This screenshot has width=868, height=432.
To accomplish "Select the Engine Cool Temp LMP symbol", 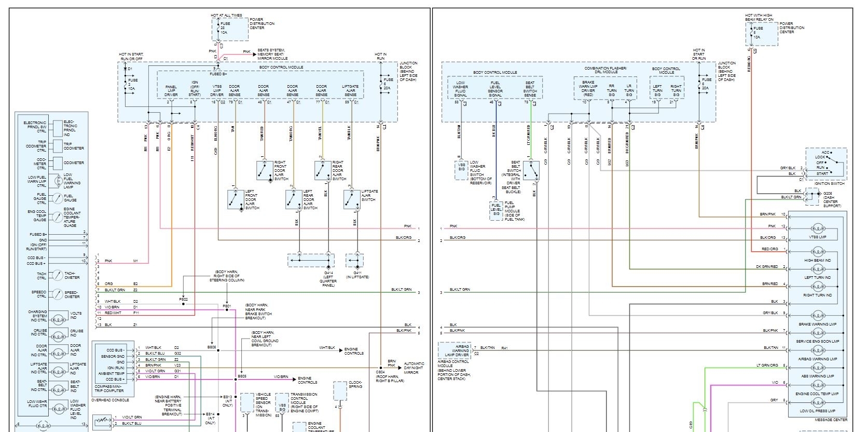I will click(x=817, y=385).
